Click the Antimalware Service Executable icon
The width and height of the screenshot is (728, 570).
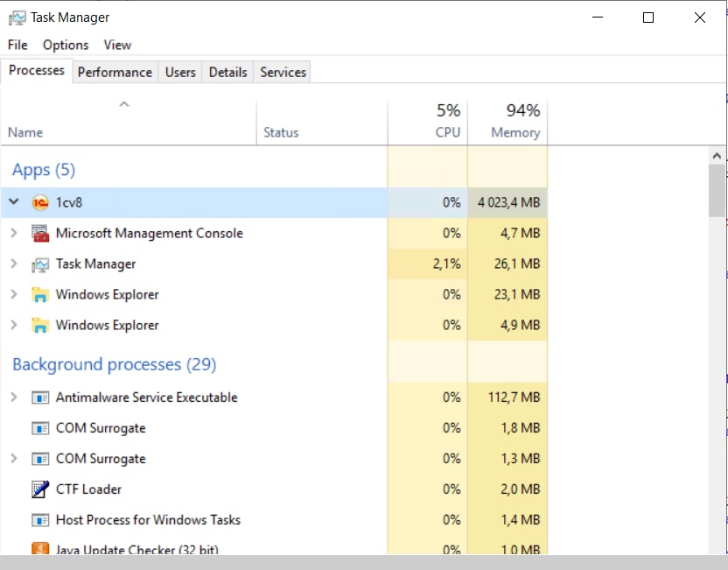(40, 398)
